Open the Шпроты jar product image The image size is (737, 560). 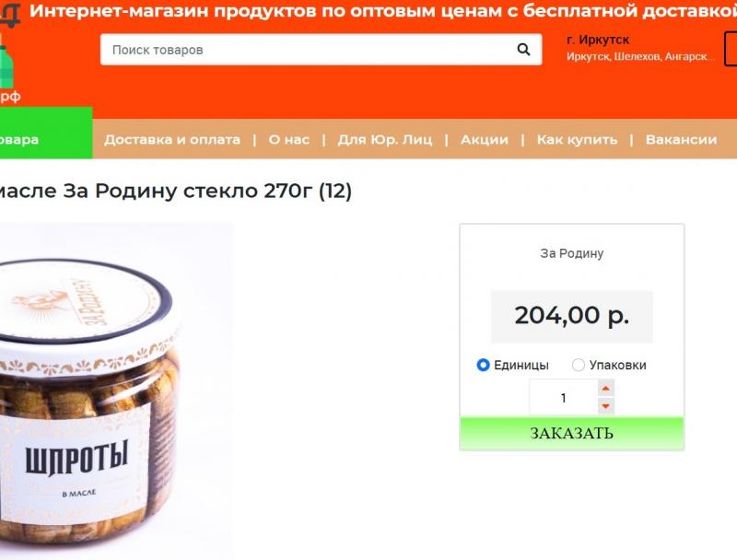[x=115, y=391]
